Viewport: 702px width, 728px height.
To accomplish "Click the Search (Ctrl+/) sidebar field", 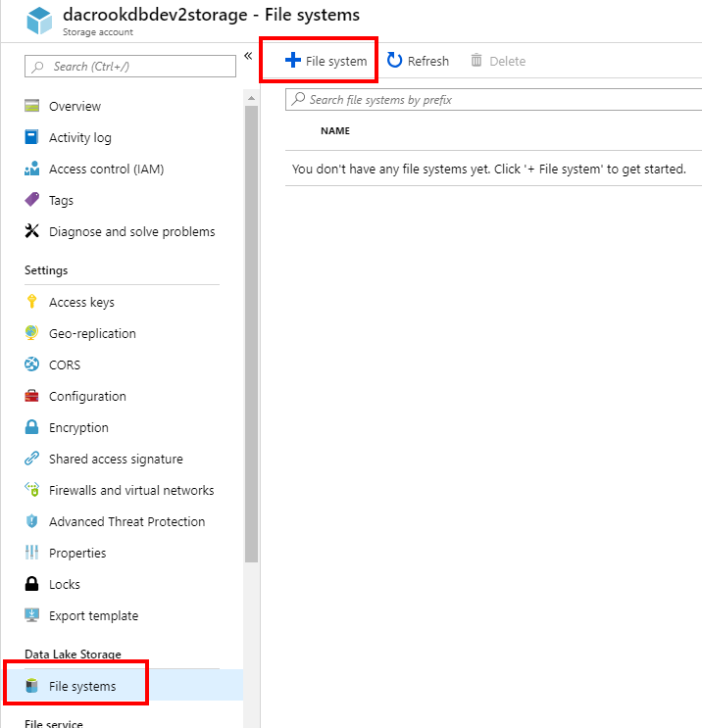I will click(x=130, y=67).
